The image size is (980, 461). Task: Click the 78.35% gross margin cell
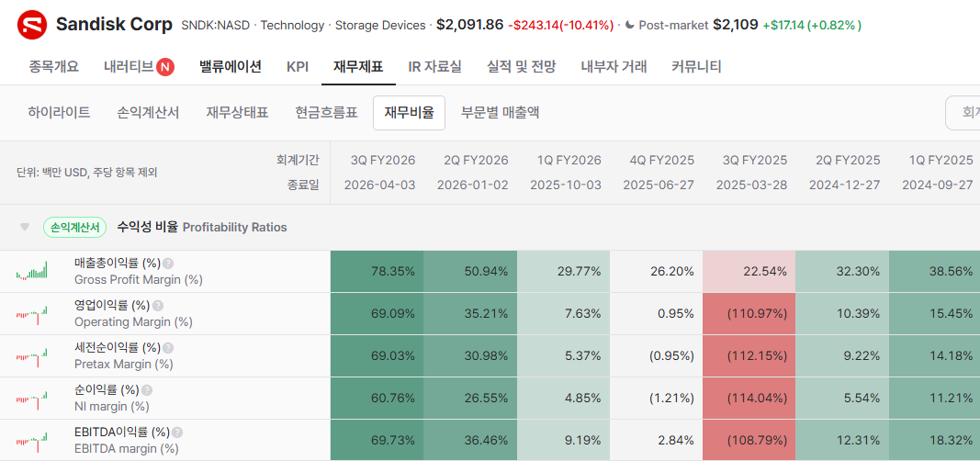tap(377, 271)
